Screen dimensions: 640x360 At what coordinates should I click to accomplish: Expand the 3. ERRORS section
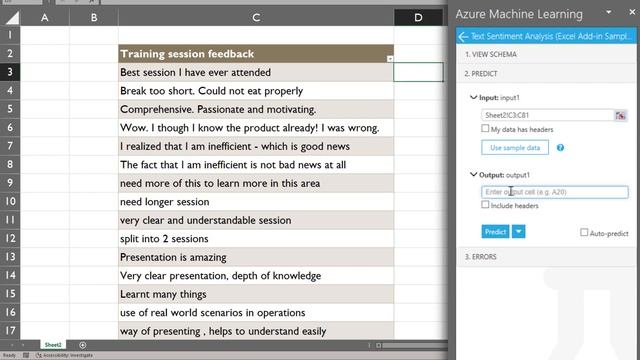[x=546, y=257]
